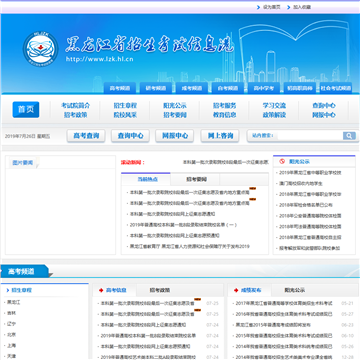The height and width of the screenshot is (360, 360).
Task: Open news '2019年普通高校本科第一批B段录取结束院校名单（一）'
Action: pyautogui.click(x=183, y=225)
